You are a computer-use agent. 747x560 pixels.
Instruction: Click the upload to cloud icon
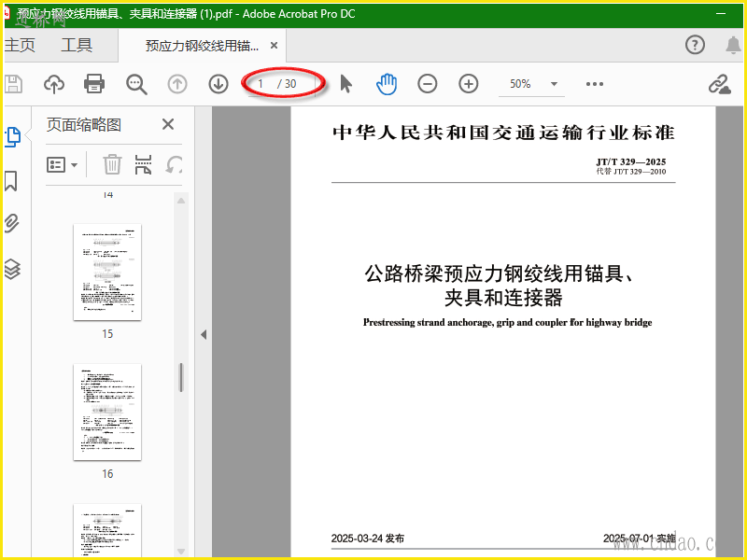[54, 84]
